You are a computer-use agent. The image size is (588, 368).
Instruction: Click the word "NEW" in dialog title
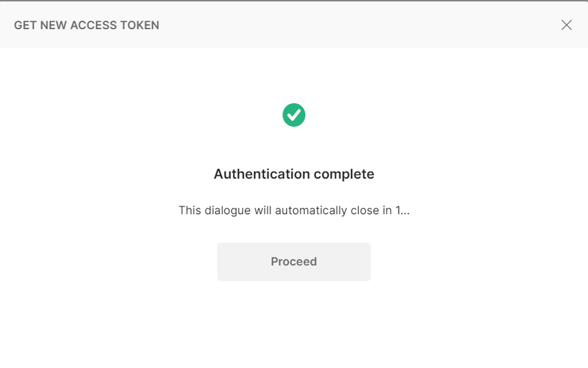pyautogui.click(x=55, y=26)
